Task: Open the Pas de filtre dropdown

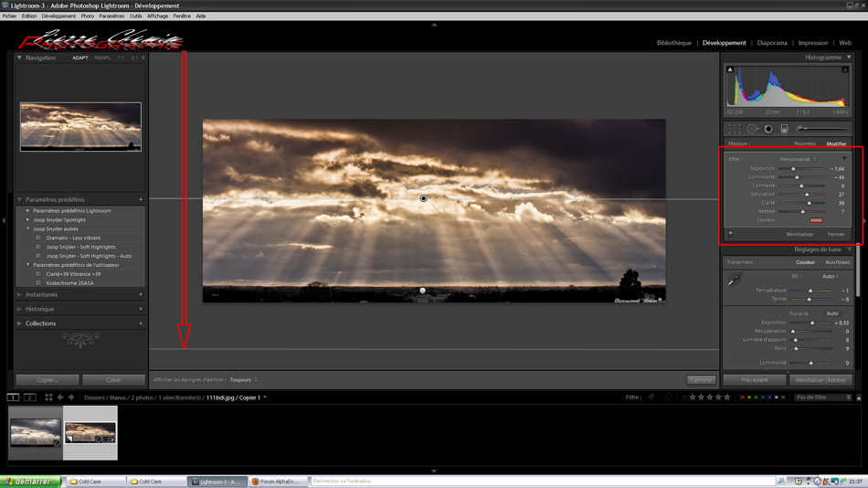Action: tap(822, 398)
